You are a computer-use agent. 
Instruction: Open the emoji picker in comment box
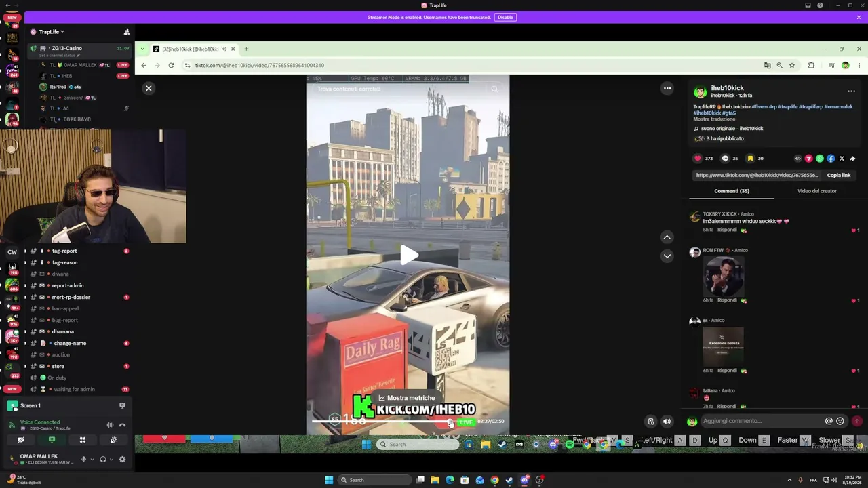(x=840, y=421)
